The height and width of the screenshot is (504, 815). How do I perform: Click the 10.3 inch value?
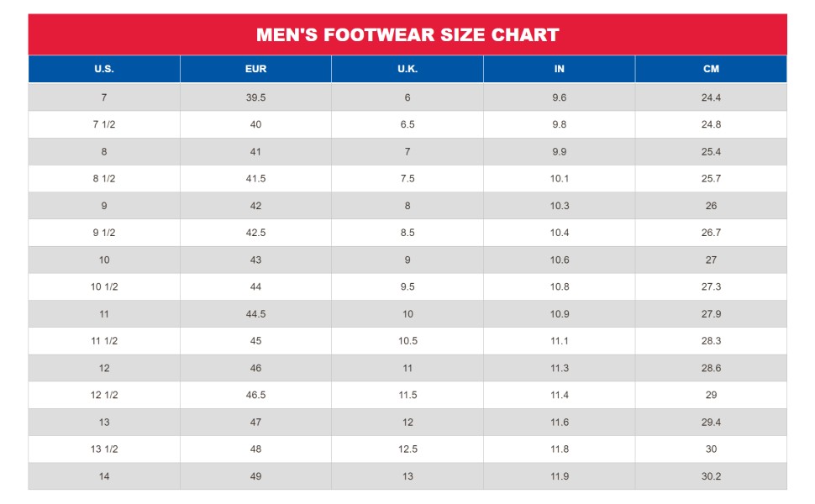point(560,206)
